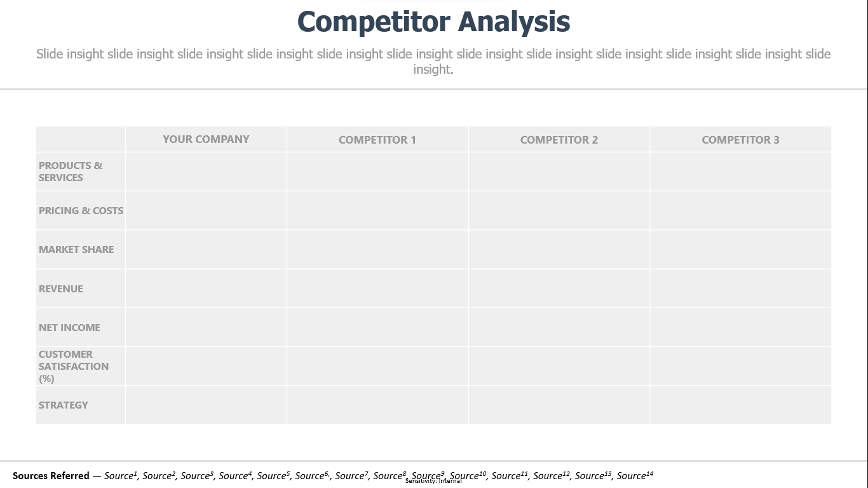Select the Competitor Analysis title text
868x488 pixels.
433,22
